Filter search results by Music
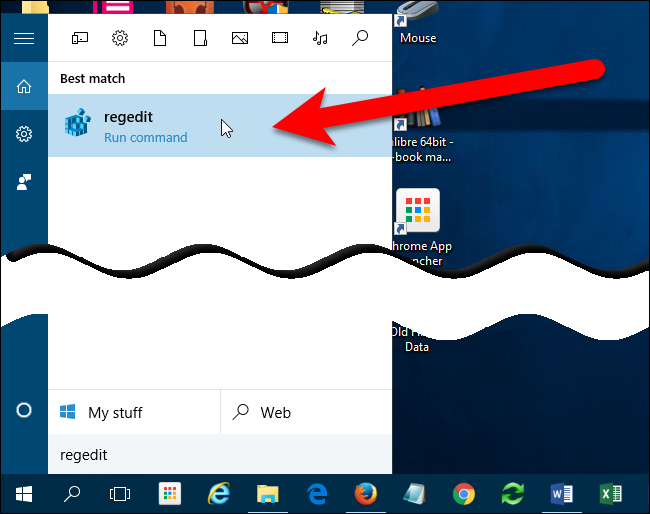 click(x=320, y=38)
